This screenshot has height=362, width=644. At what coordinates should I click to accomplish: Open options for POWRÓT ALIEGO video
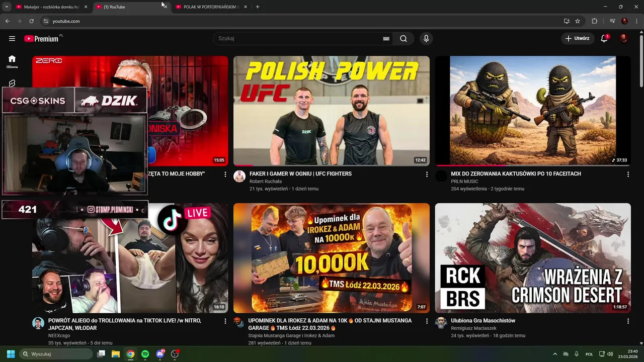click(225, 321)
